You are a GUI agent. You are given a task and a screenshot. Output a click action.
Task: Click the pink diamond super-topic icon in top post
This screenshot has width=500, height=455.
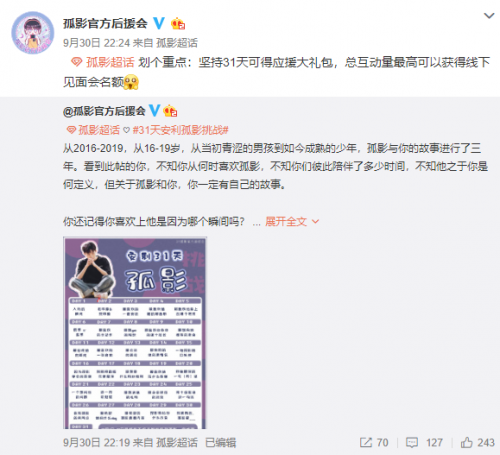77,62
